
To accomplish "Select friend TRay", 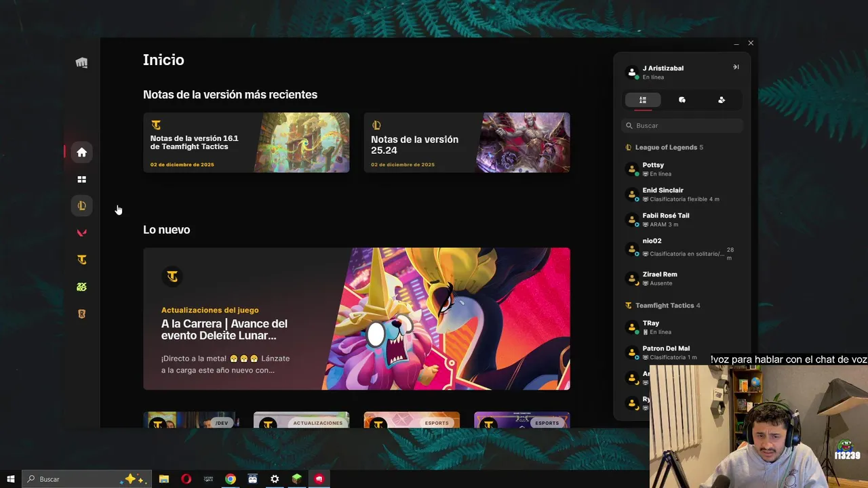I will (x=682, y=327).
